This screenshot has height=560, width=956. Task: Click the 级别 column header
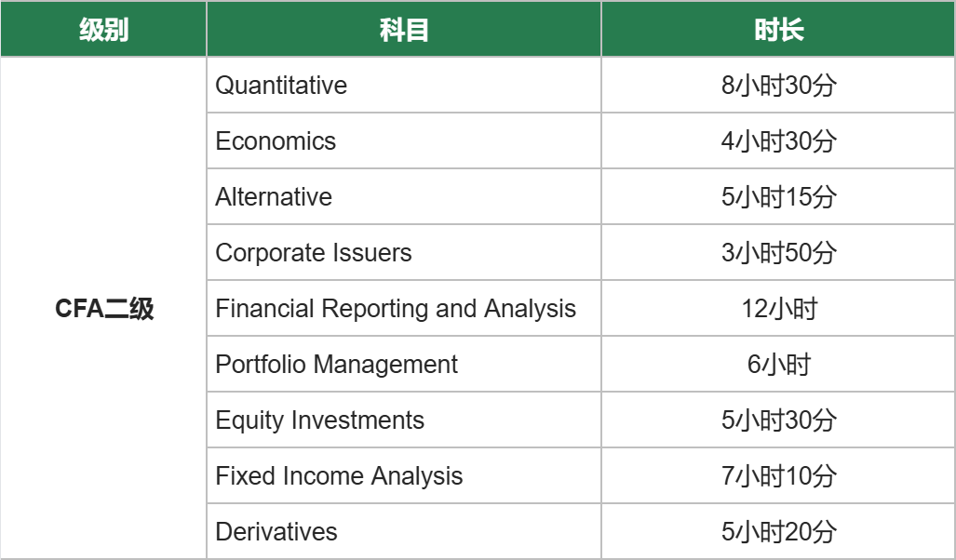103,30
